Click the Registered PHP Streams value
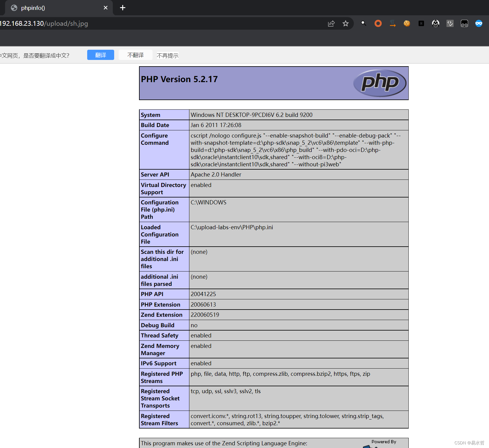 click(x=280, y=374)
